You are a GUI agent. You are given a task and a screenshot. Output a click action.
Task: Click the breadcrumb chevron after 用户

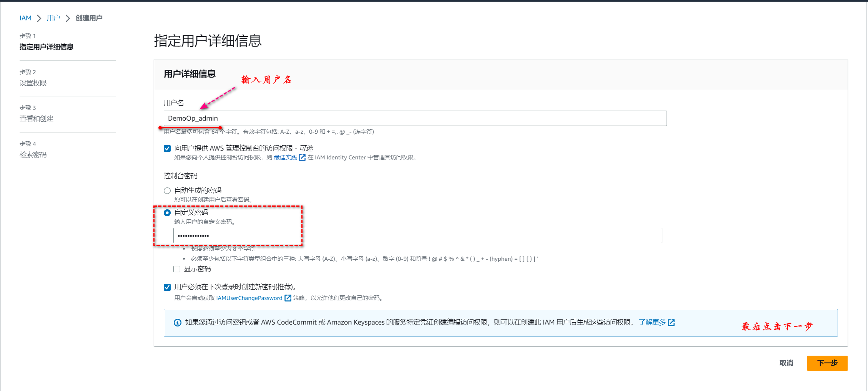(68, 18)
